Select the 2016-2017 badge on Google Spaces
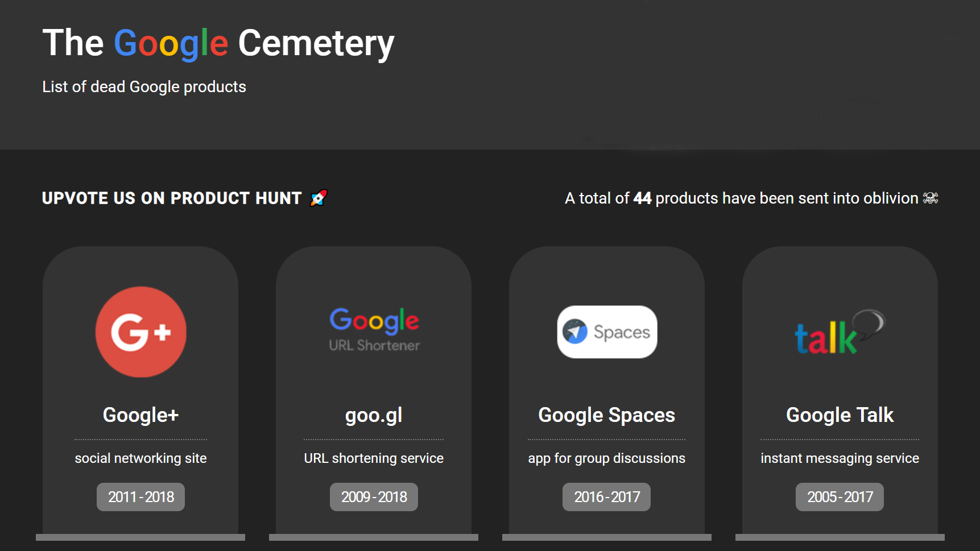The height and width of the screenshot is (551, 980). (x=606, y=496)
